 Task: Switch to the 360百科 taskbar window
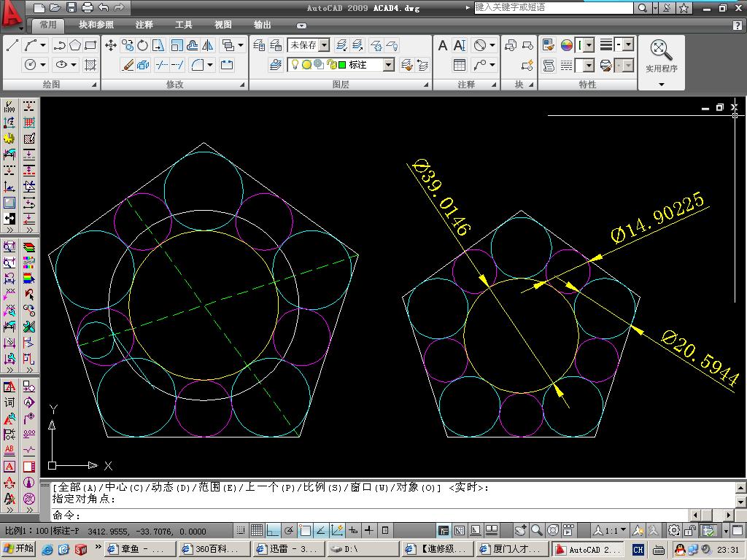[215, 550]
